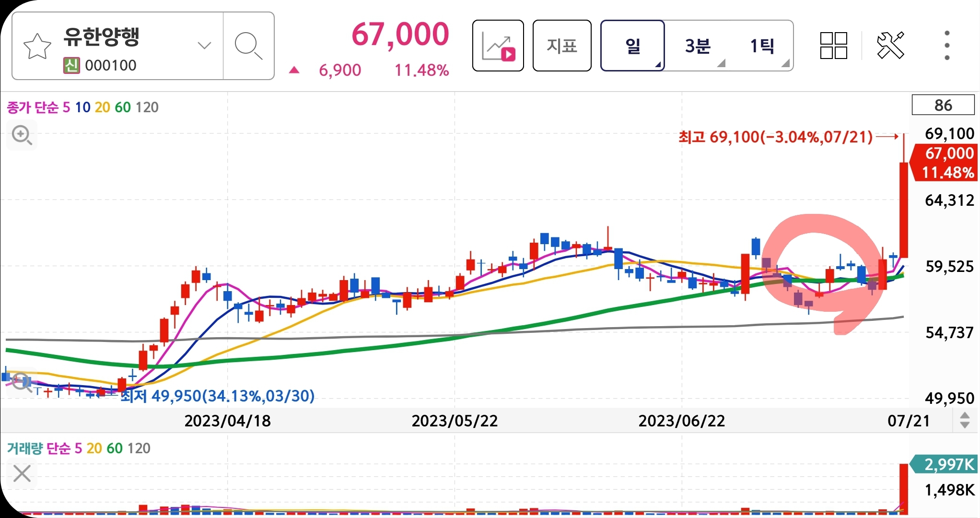Click the 6,900 price change value

click(340, 71)
